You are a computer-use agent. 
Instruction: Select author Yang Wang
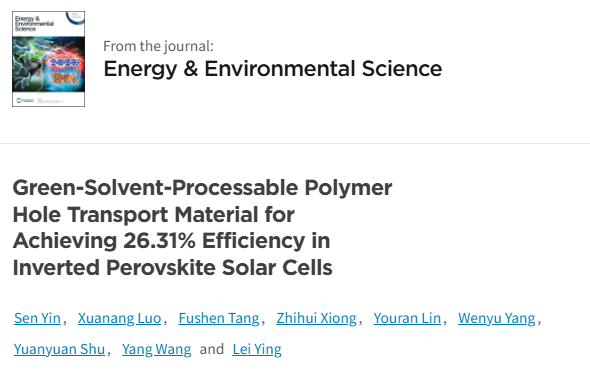(157, 349)
